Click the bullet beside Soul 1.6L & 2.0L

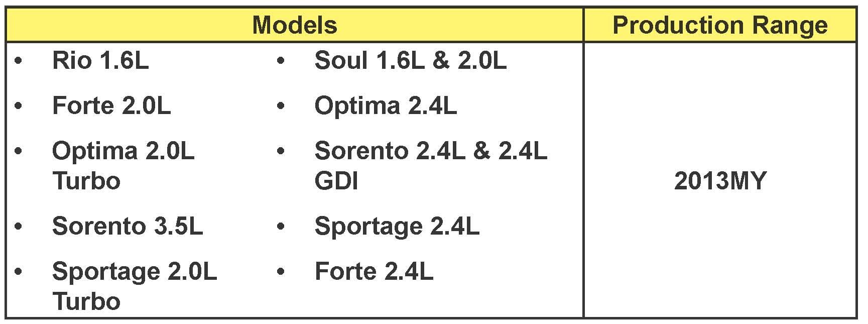pyautogui.click(x=281, y=61)
